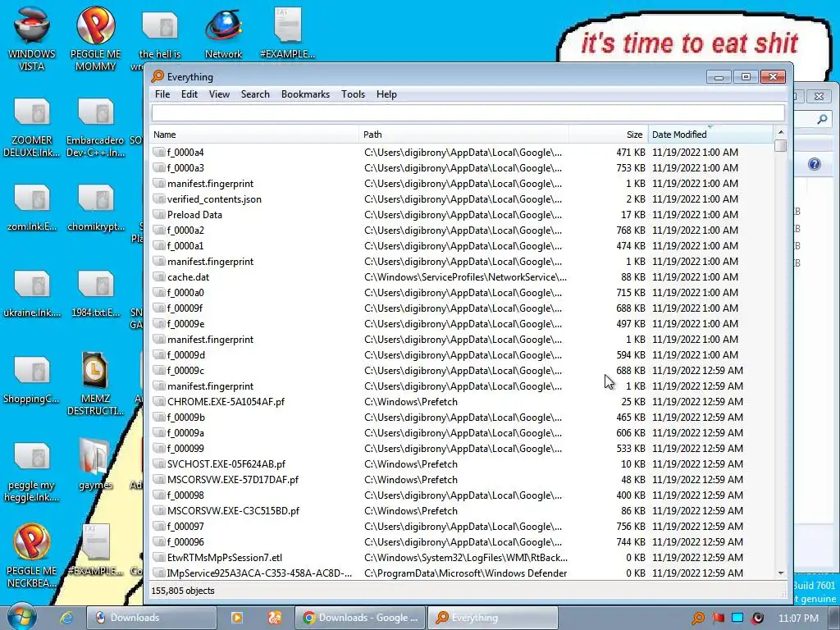The width and height of the screenshot is (840, 630).
Task: Select the Network desktop icon
Action: (x=223, y=33)
